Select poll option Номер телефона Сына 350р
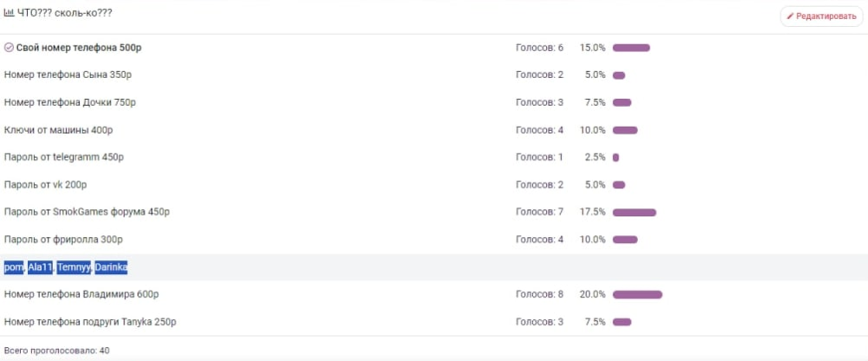This screenshot has width=868, height=361. pyautogui.click(x=68, y=75)
